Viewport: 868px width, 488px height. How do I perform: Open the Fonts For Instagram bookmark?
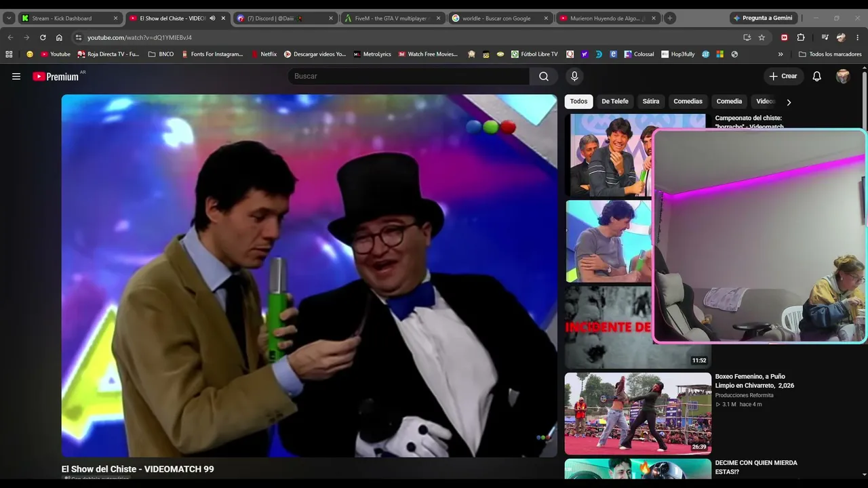coord(212,54)
